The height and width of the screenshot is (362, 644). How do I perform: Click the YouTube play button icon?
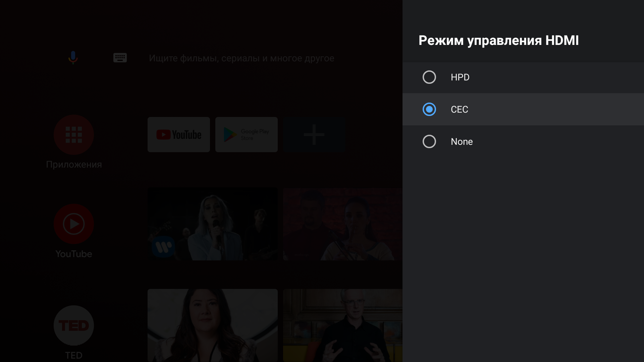pos(74,224)
